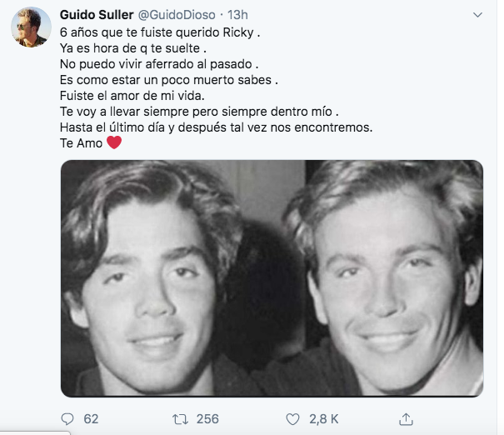Click the reply speech bubble icon

coord(67,419)
